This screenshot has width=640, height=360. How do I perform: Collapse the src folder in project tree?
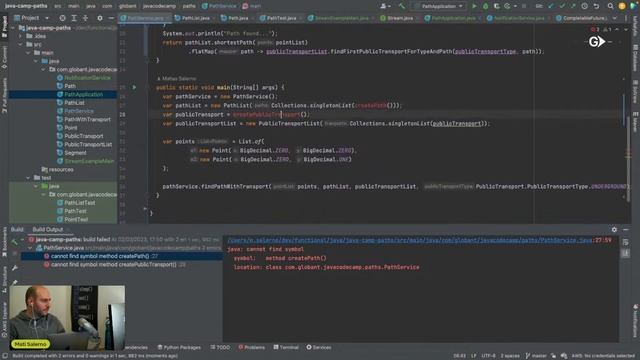(x=21, y=44)
